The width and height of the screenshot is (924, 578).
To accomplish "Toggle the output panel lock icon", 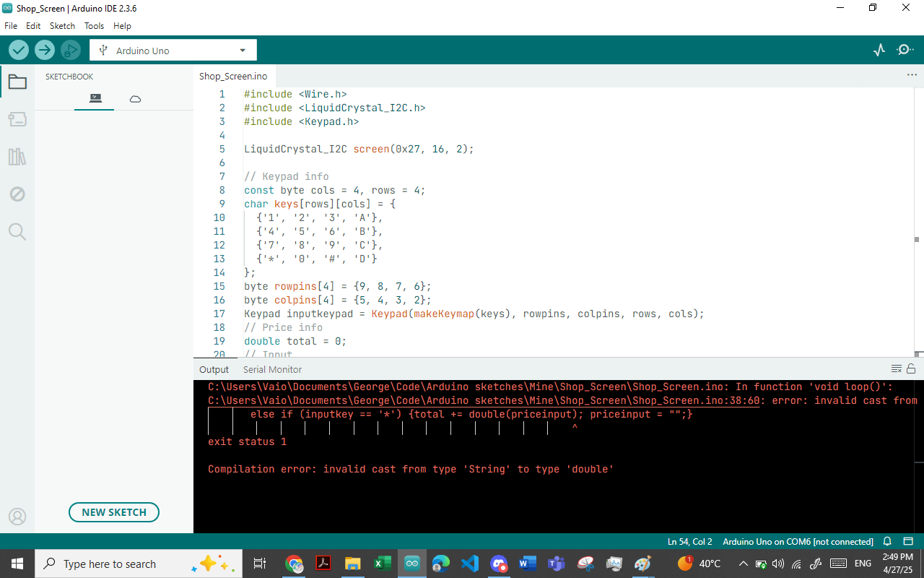I will click(911, 368).
